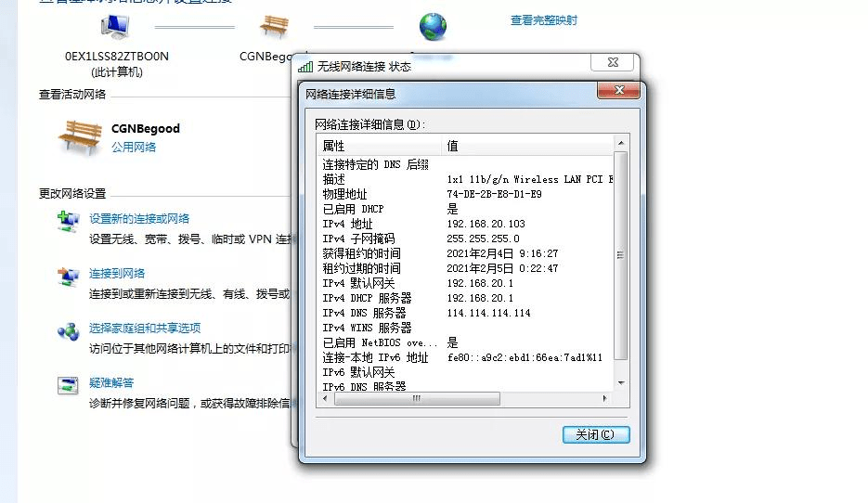
Task: Select the 获得租约的时间 row
Action: click(466, 253)
